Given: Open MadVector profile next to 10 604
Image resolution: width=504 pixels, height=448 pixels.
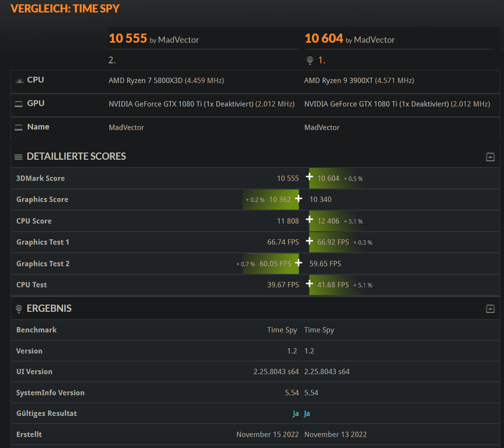Looking at the screenshot, I should [x=374, y=40].
